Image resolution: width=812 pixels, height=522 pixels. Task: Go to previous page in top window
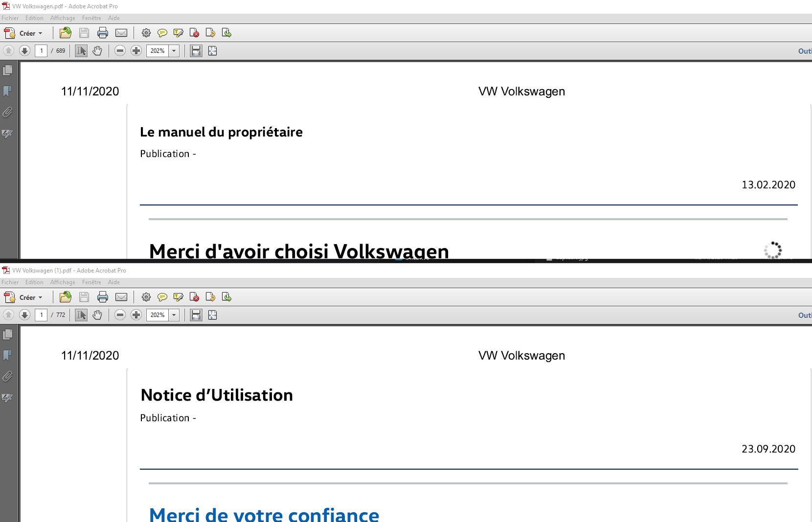pos(8,50)
